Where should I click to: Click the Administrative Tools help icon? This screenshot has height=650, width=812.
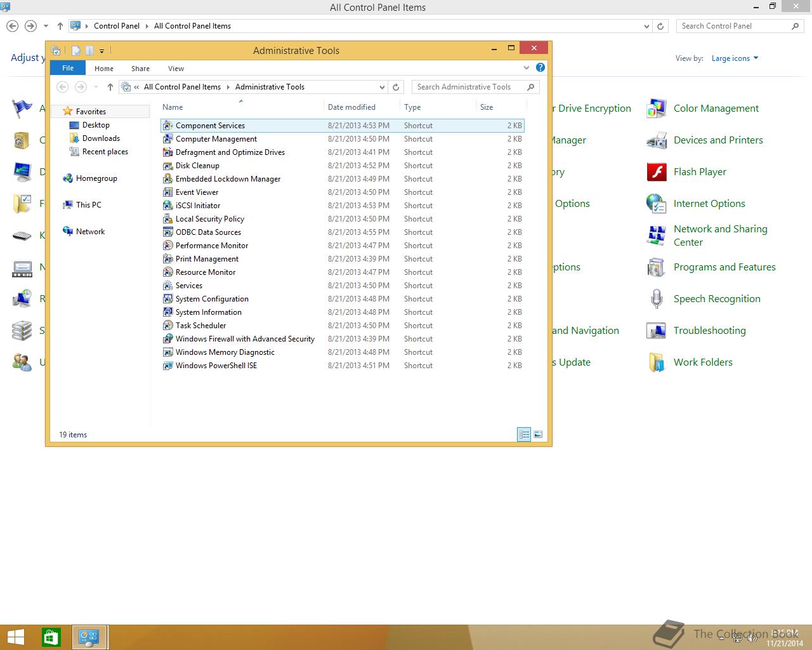pos(540,67)
